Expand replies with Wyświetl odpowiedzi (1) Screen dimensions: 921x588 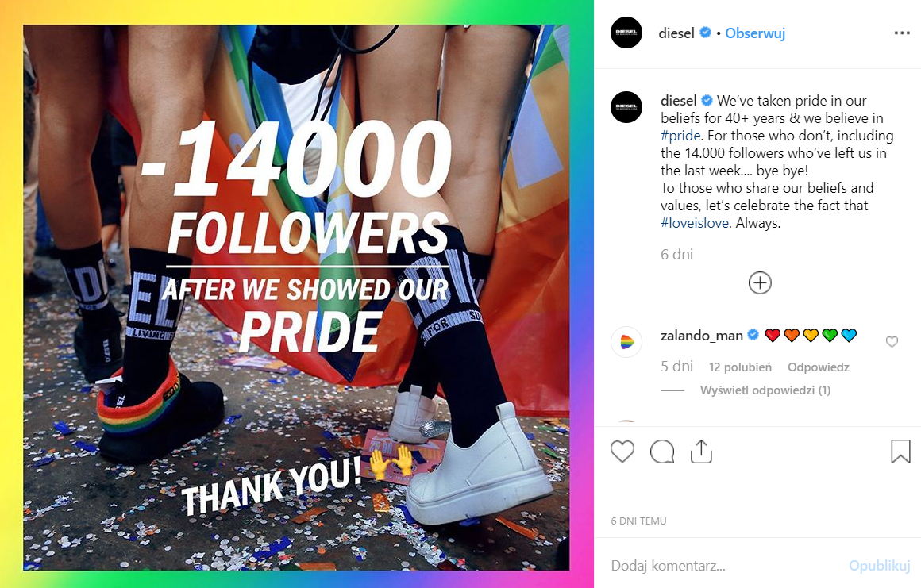[x=765, y=390]
